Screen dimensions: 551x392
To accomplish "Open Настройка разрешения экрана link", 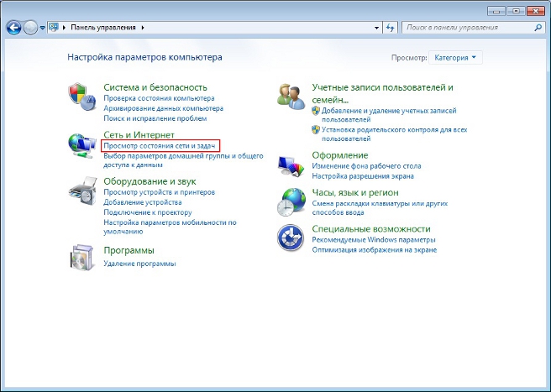I will [363, 176].
